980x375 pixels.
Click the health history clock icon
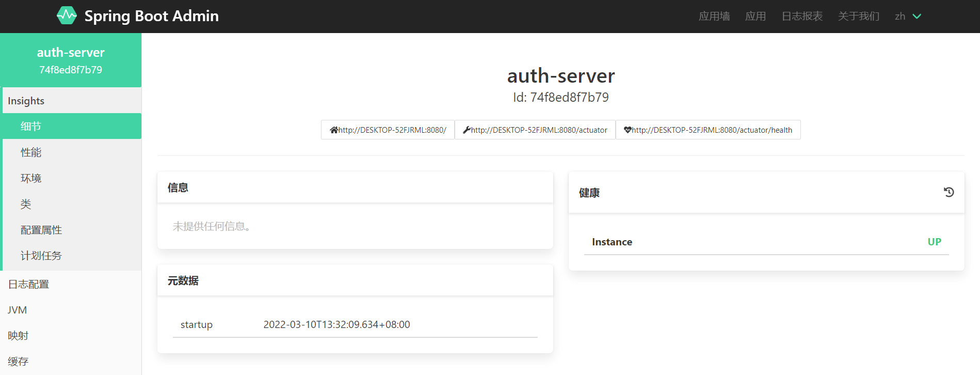[949, 192]
